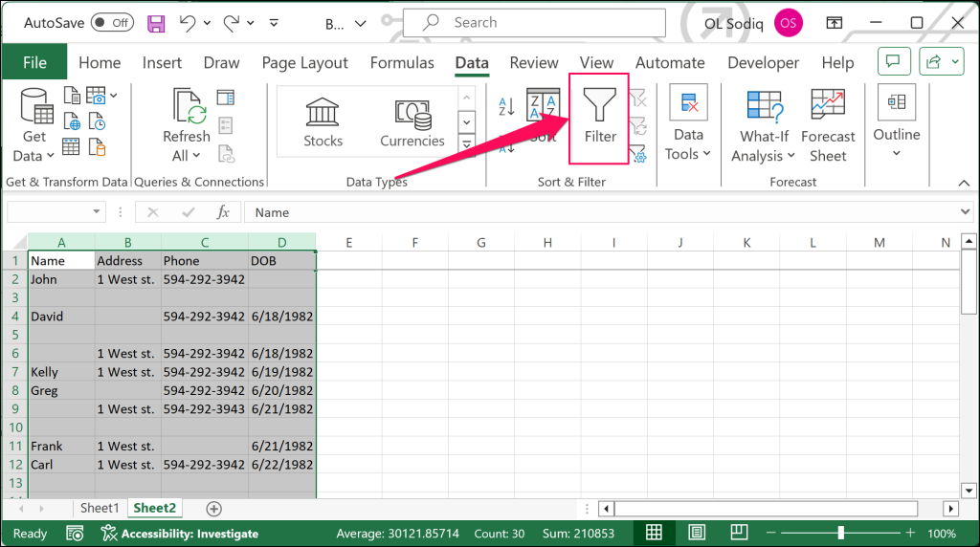
Task: Select the Currencies data type
Action: [412, 122]
